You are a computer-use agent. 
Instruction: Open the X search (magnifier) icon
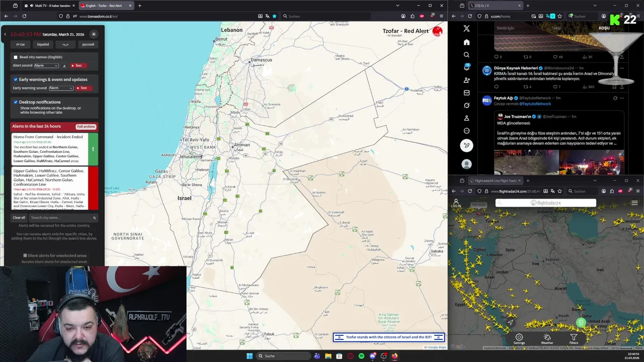pyautogui.click(x=466, y=55)
